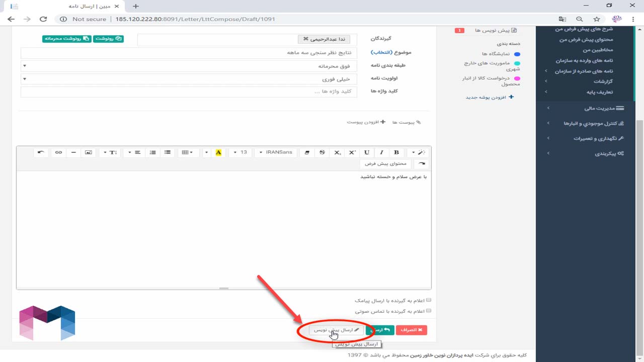Image resolution: width=644 pixels, height=362 pixels.
Task: Insert a hyperlink using the link icon
Action: coord(58,152)
